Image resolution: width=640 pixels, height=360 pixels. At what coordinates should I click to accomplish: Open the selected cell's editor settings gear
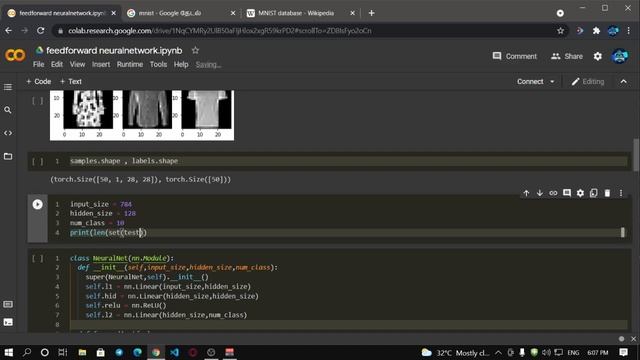(580, 193)
